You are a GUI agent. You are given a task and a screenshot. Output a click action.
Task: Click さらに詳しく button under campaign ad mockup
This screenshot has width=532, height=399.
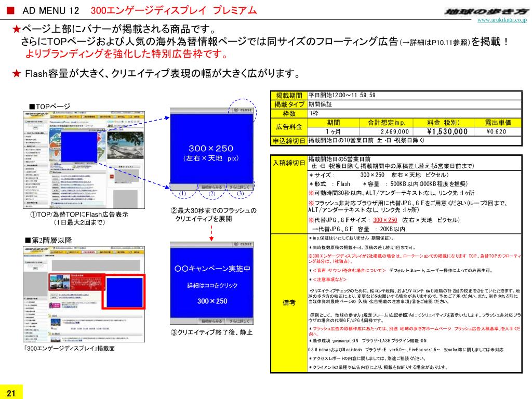click(x=240, y=321)
